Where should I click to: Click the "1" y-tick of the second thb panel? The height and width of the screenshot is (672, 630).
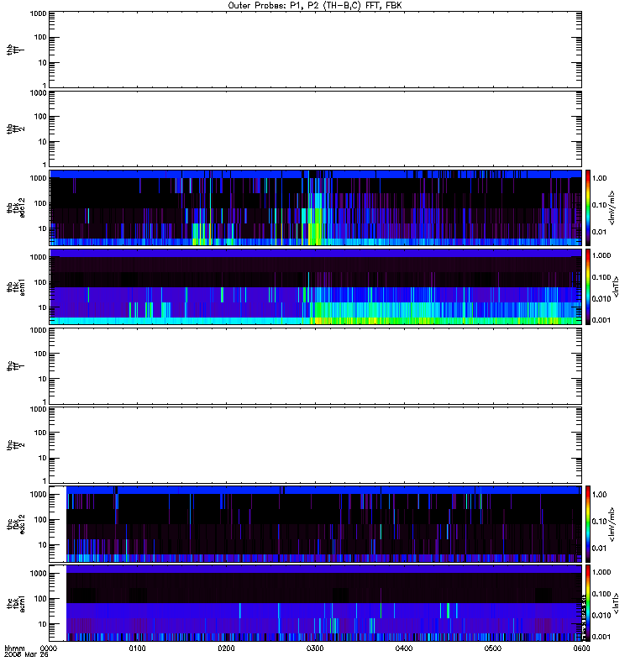[45, 164]
